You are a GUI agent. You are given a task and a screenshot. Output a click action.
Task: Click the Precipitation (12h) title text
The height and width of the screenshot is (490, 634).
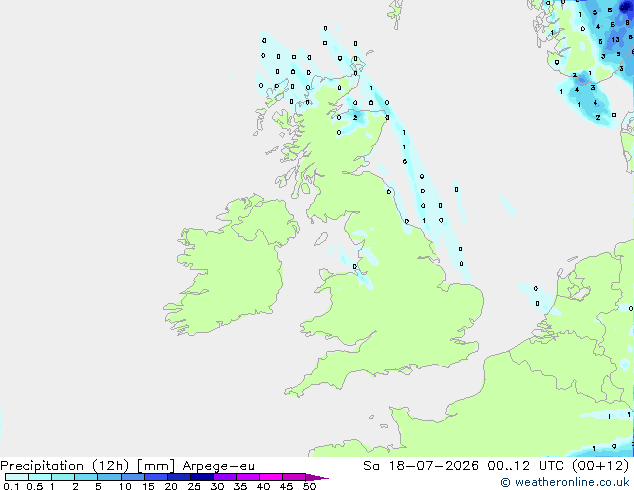click(65, 466)
